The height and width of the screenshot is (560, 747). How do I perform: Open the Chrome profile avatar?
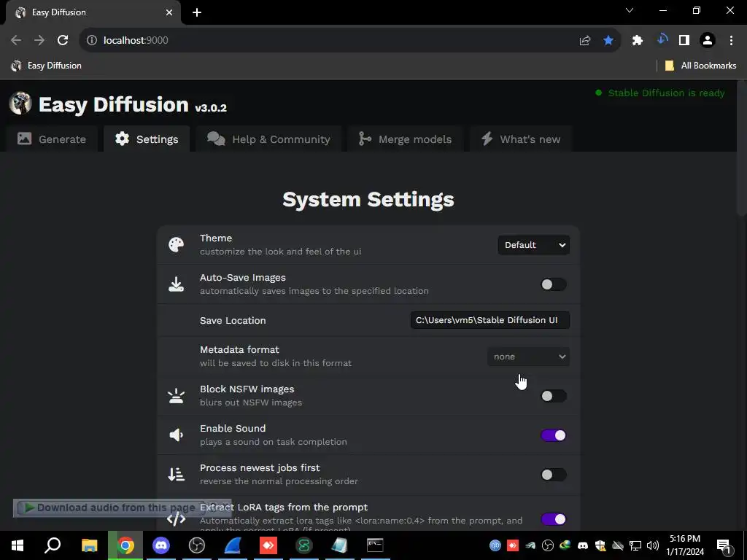point(708,40)
